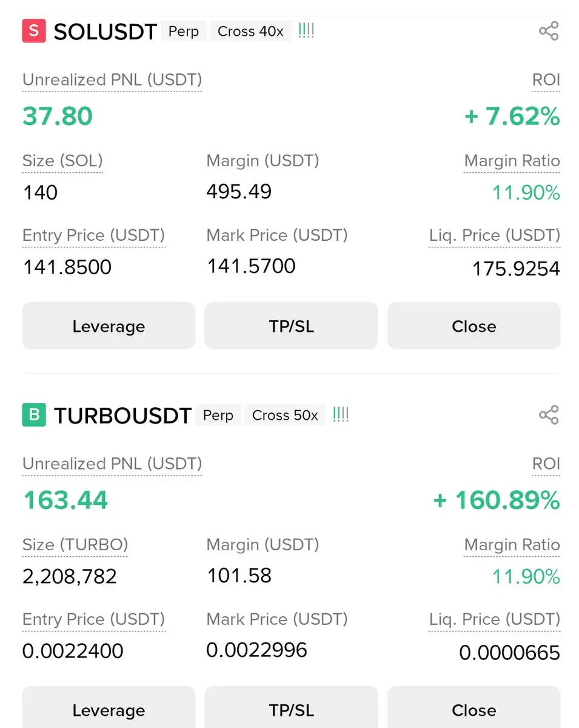Tap TURBOUSDT Entry Price label
The height and width of the screenshot is (728, 579).
pos(94,619)
